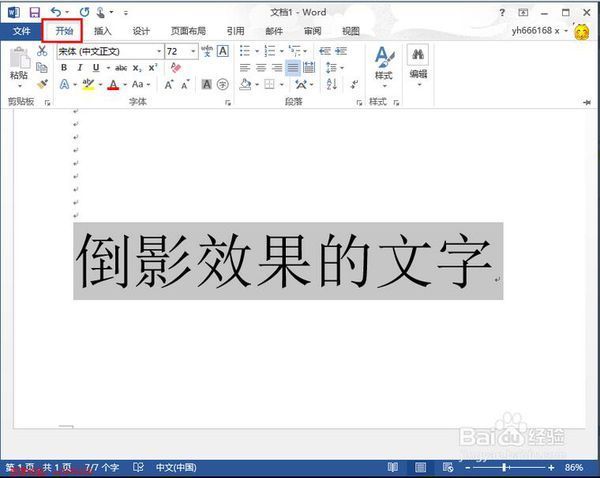Open the 编辑 (Editing) button

point(418,66)
